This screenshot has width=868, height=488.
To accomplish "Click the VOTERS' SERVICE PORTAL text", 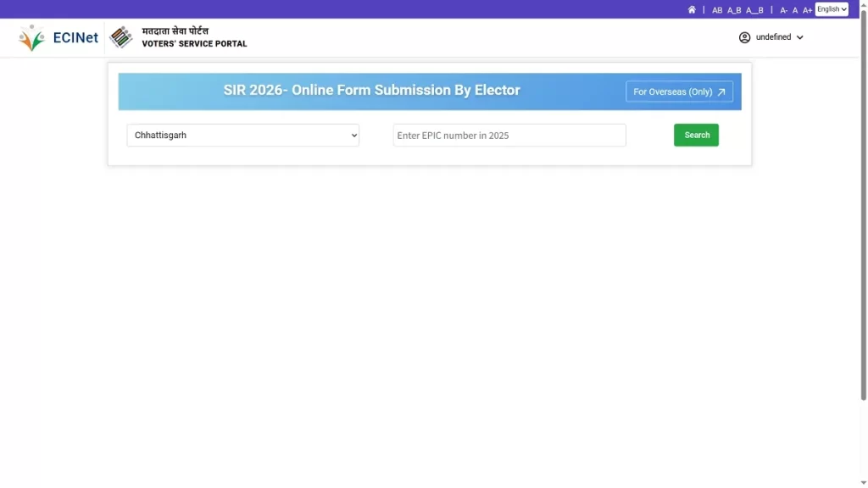I will click(x=193, y=43).
